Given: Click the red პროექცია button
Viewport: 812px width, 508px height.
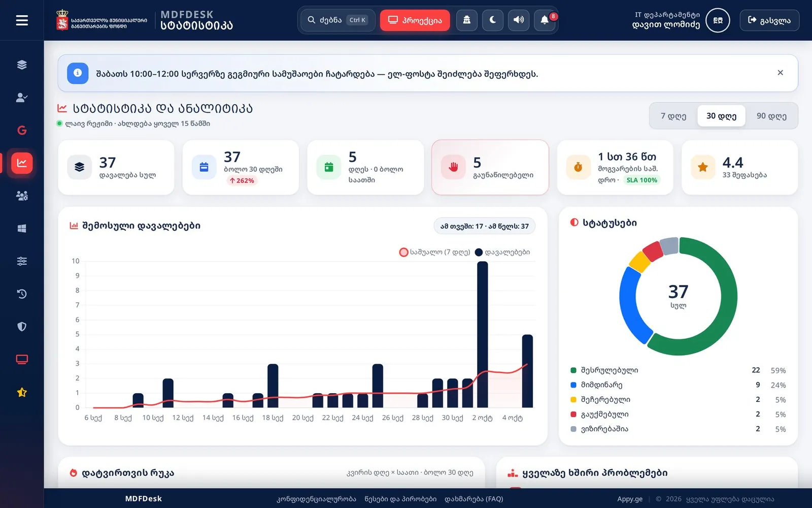Looking at the screenshot, I should (x=415, y=20).
